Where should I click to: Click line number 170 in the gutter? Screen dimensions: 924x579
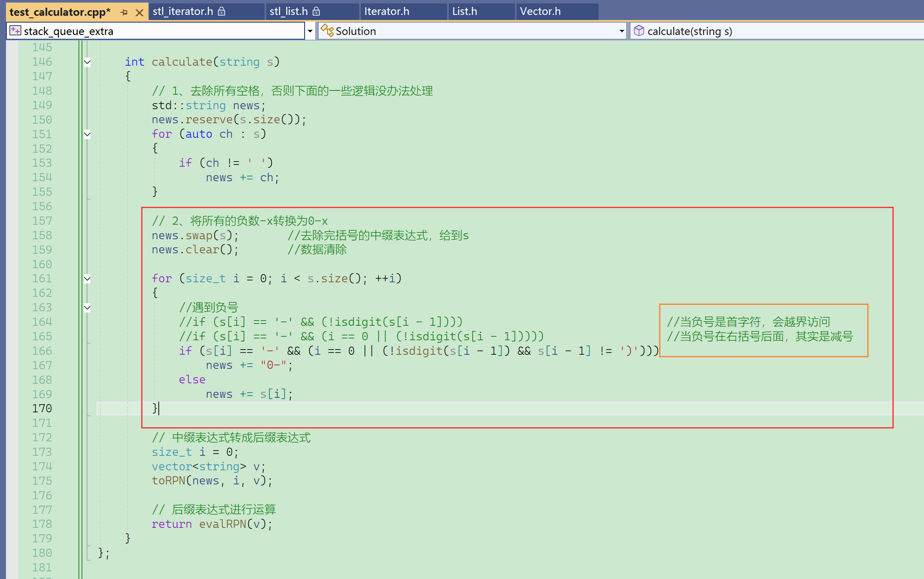(42, 408)
